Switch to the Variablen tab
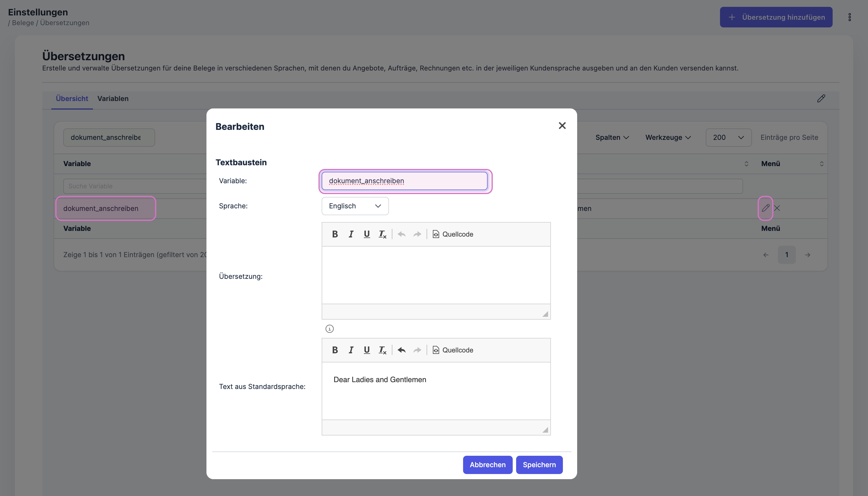The height and width of the screenshot is (496, 868). pos(113,98)
